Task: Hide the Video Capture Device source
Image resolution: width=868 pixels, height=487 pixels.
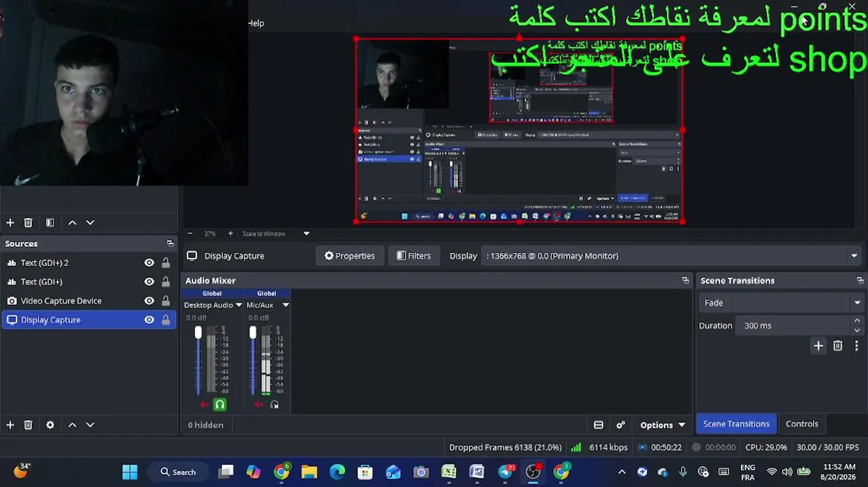Action: 149,301
